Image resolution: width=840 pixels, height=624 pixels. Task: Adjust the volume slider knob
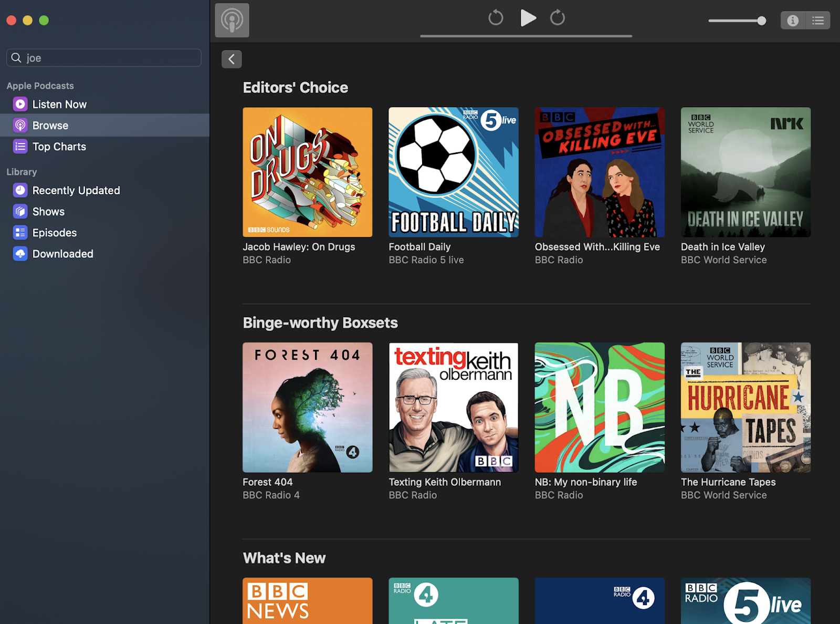click(x=761, y=21)
